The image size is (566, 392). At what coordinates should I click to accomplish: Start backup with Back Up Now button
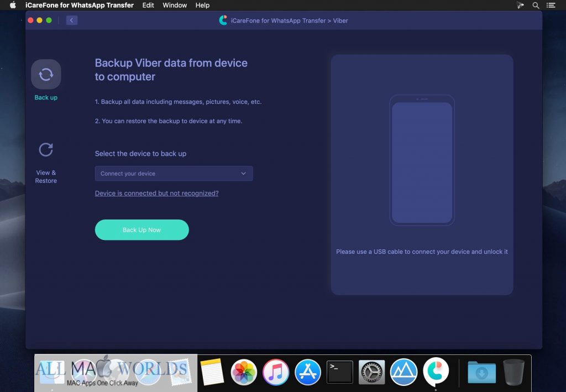(x=142, y=230)
